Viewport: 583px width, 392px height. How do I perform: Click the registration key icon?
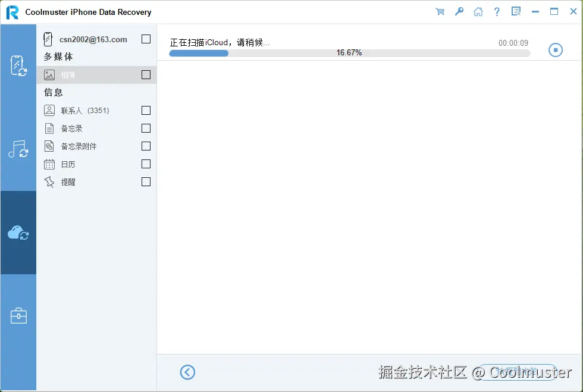point(459,11)
